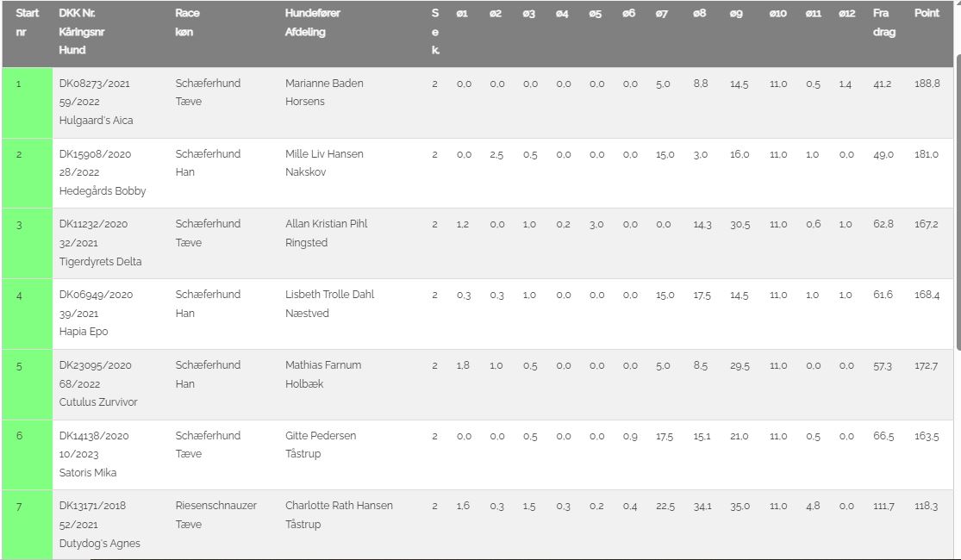The height and width of the screenshot is (560, 961).
Task: Select green start number 1 cell
Action: click(27, 103)
